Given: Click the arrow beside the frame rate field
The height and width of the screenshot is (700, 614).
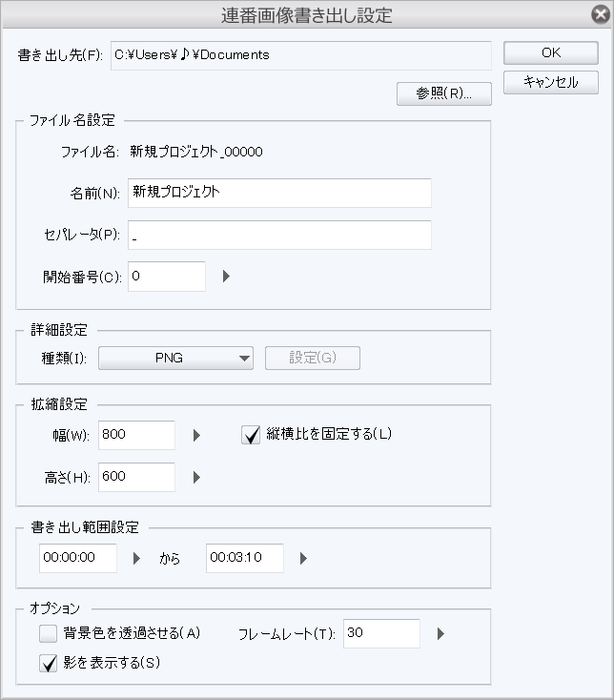Looking at the screenshot, I should pos(440,633).
